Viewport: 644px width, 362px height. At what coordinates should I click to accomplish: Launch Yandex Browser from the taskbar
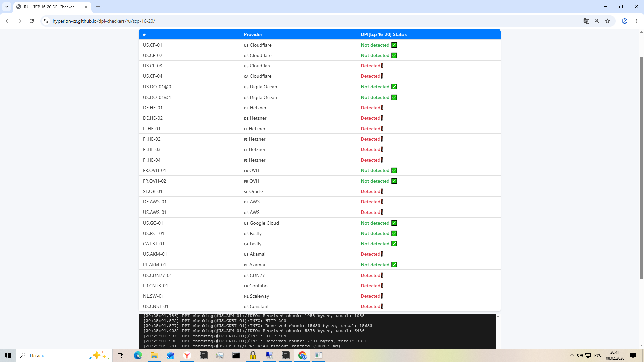(187, 355)
